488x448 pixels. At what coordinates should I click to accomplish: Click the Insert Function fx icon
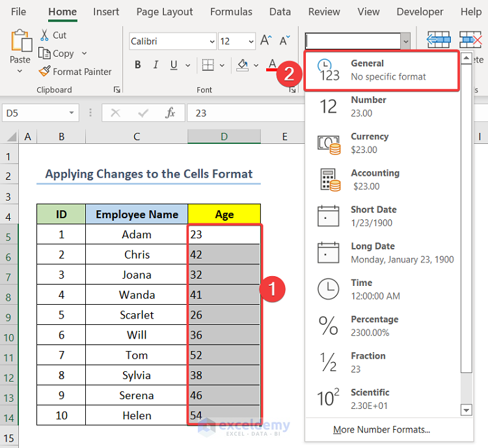[170, 113]
